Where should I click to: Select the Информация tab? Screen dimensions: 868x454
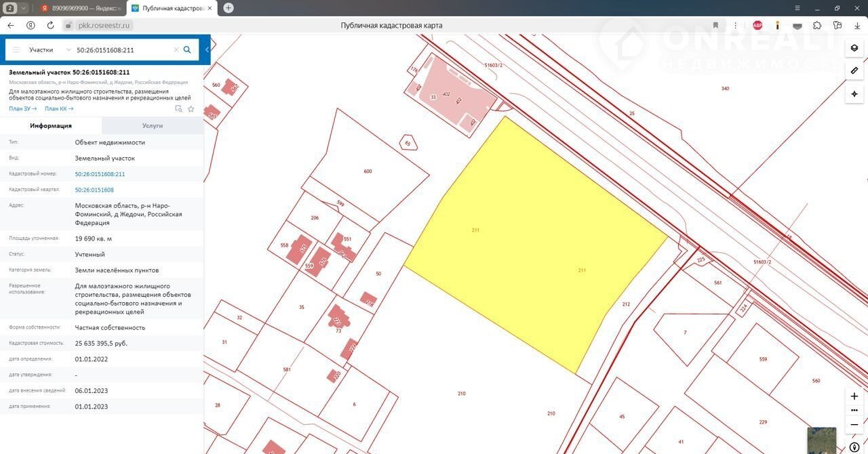pyautogui.click(x=51, y=125)
